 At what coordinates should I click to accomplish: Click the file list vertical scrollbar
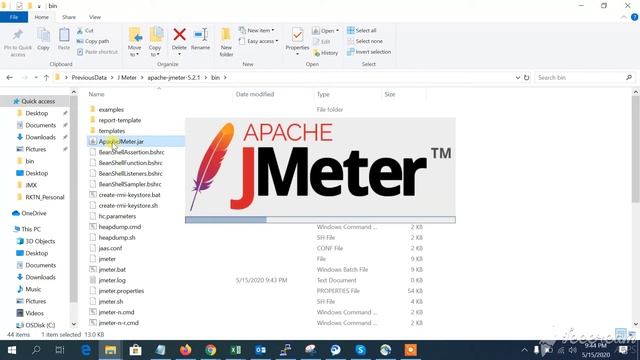(636, 149)
